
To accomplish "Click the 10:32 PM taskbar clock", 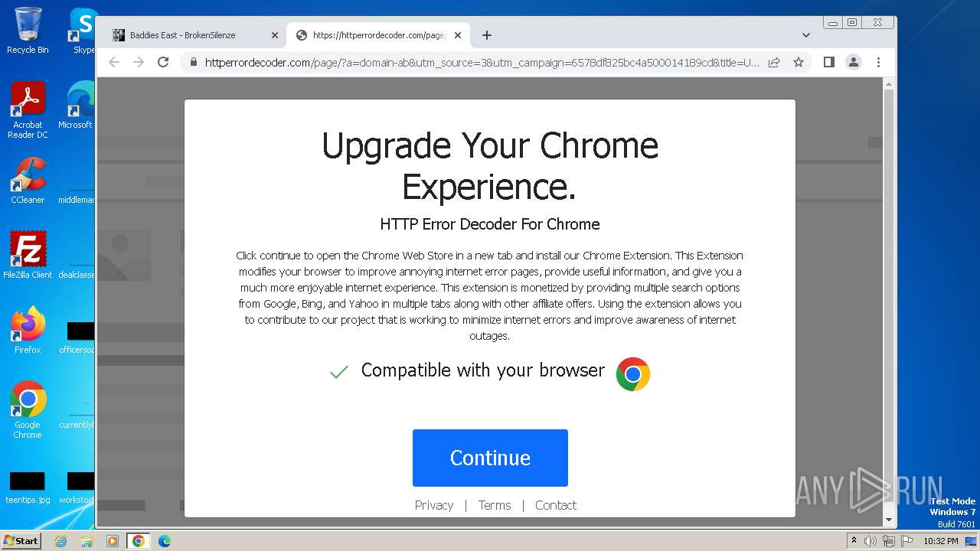I will pyautogui.click(x=940, y=541).
